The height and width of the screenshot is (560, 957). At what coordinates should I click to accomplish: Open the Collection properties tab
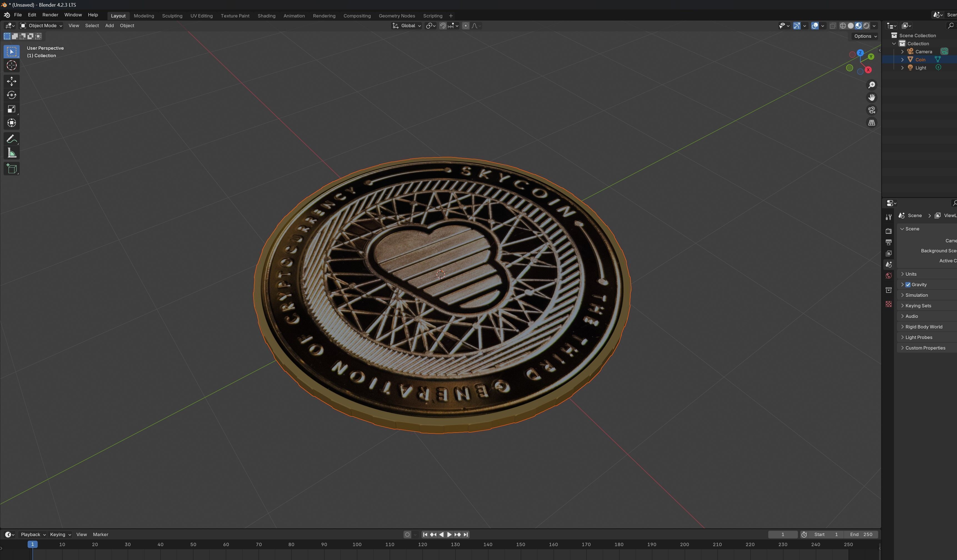(888, 290)
